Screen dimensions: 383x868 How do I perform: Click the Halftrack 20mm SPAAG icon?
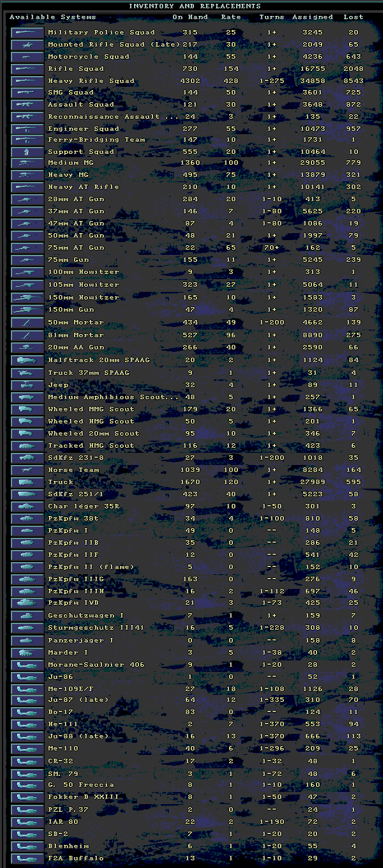(27, 360)
